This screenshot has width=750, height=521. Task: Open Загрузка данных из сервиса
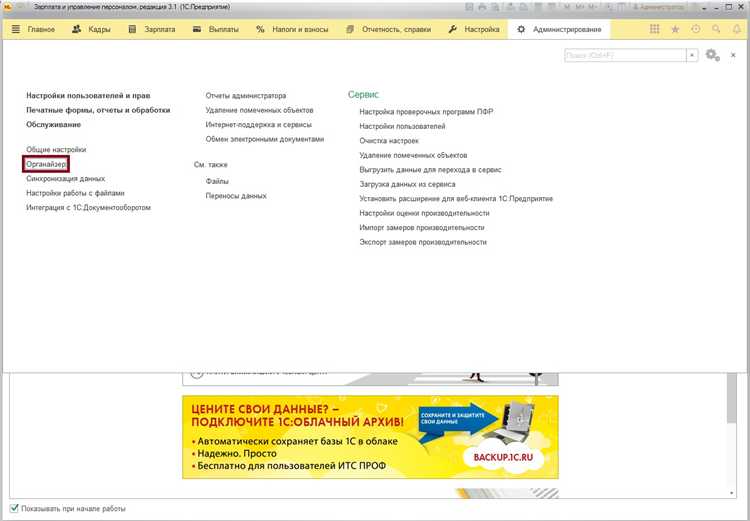(x=408, y=184)
